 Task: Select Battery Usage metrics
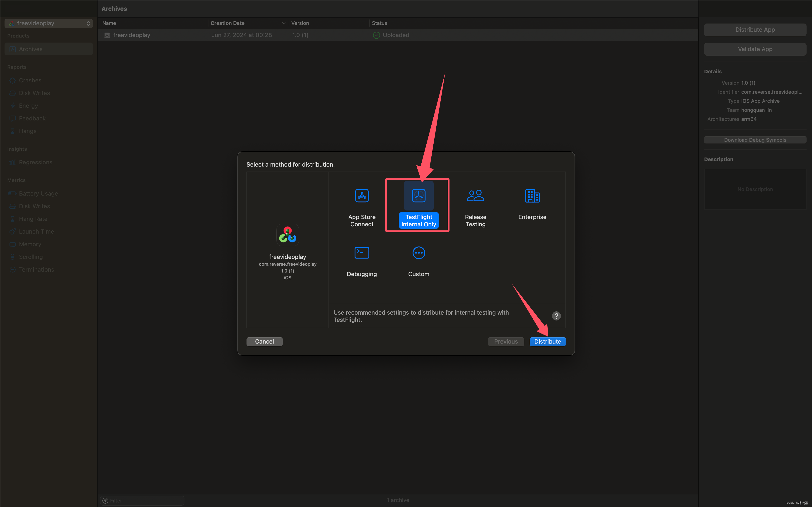(x=38, y=193)
